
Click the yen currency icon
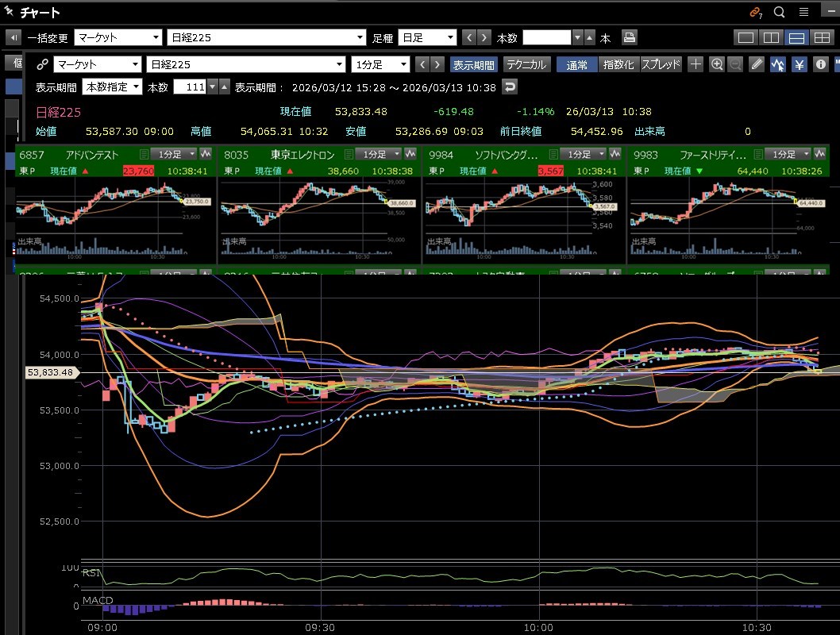click(800, 64)
